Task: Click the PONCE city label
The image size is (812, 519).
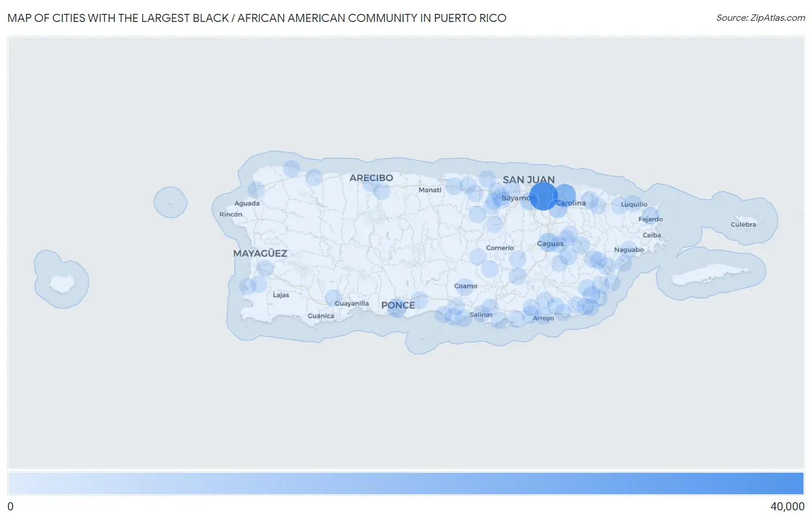Action: pyautogui.click(x=398, y=305)
